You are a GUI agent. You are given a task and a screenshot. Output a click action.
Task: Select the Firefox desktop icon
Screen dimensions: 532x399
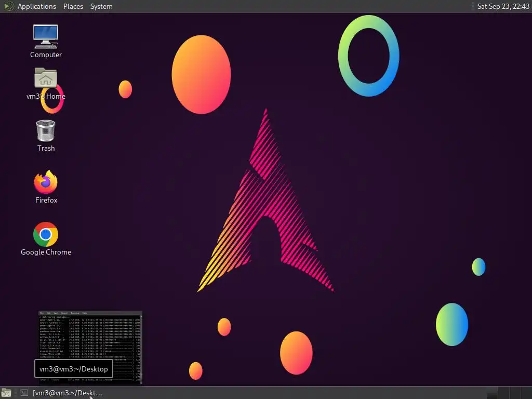point(46,187)
